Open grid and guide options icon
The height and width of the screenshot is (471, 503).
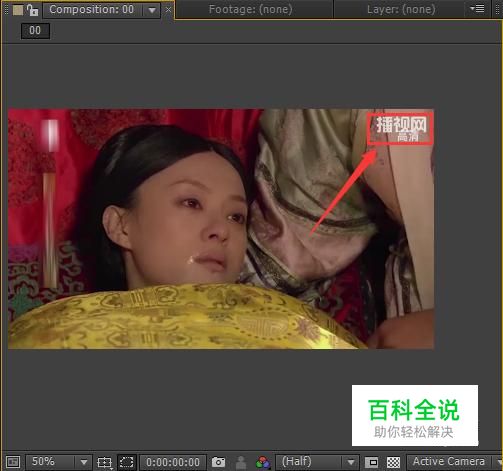[x=104, y=462]
